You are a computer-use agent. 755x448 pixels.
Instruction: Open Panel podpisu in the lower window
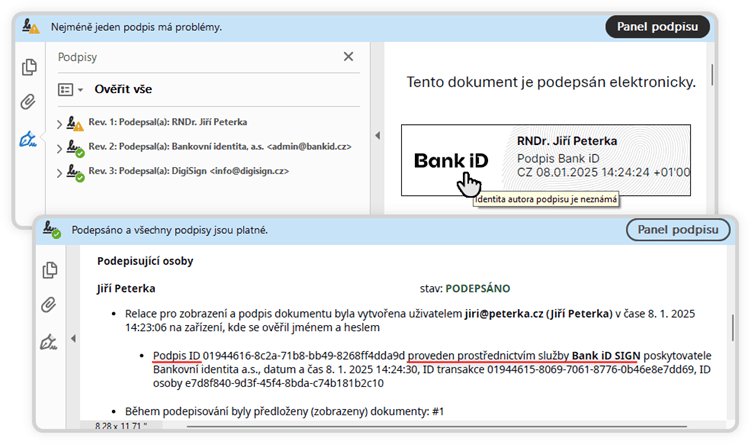[678, 230]
